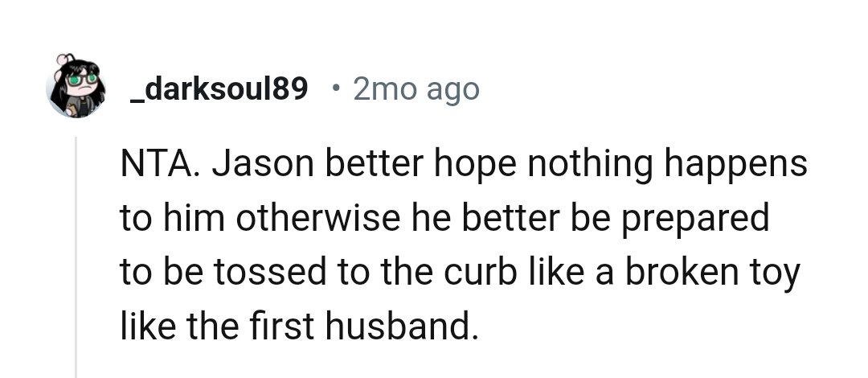This screenshot has width=868, height=378.
Task: Click the "2mo ago" timestamp
Action: coord(416,89)
